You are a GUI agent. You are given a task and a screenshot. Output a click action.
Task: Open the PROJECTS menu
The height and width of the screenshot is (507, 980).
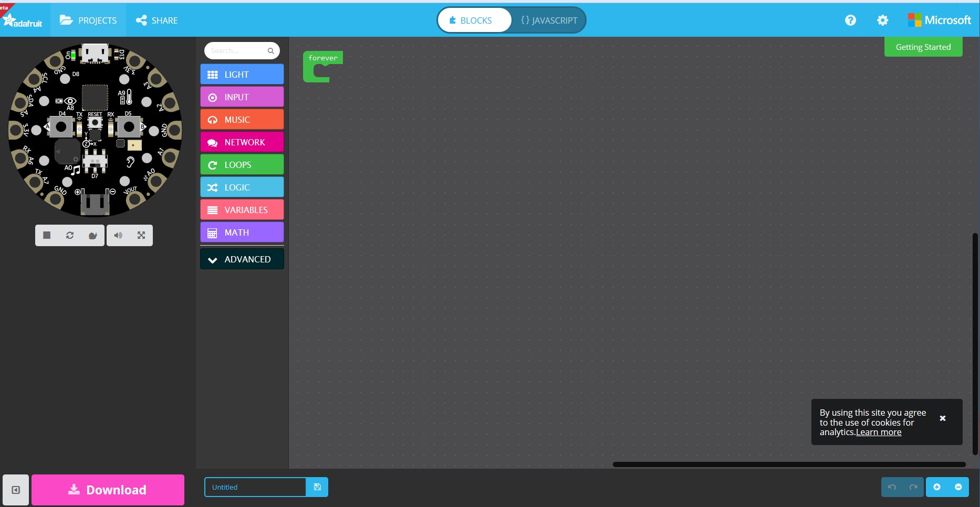pyautogui.click(x=88, y=20)
